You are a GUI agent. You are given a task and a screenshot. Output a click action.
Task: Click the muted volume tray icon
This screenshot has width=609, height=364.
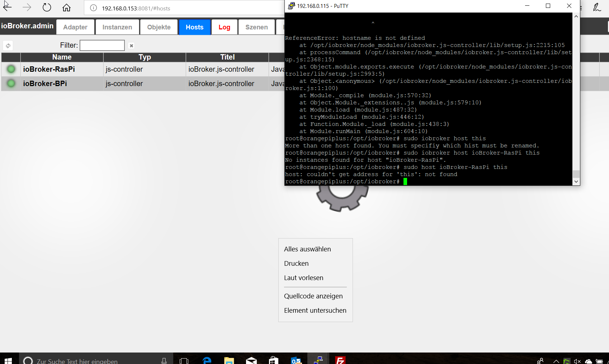pos(577,361)
